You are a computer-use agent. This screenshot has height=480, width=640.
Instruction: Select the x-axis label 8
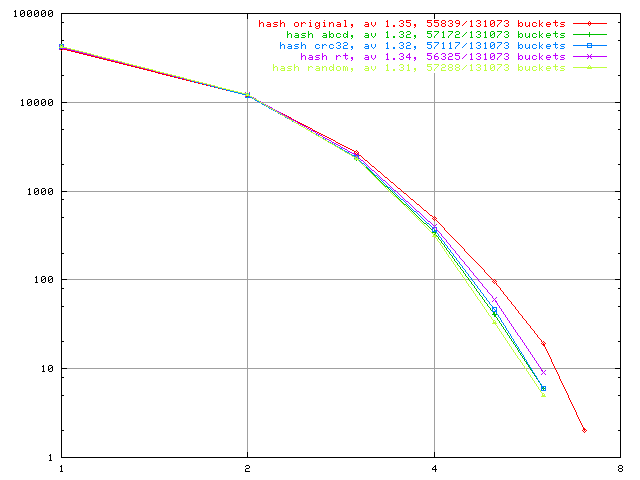point(620,468)
